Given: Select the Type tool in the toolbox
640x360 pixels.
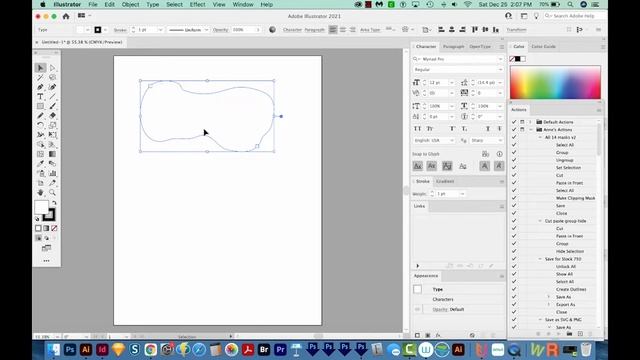Looking at the screenshot, I should coord(40,97).
